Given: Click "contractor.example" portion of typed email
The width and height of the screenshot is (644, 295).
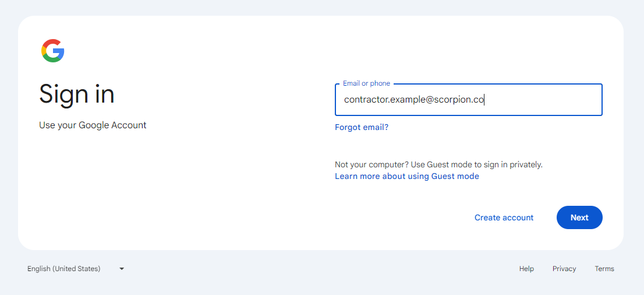Looking at the screenshot, I should [x=382, y=100].
